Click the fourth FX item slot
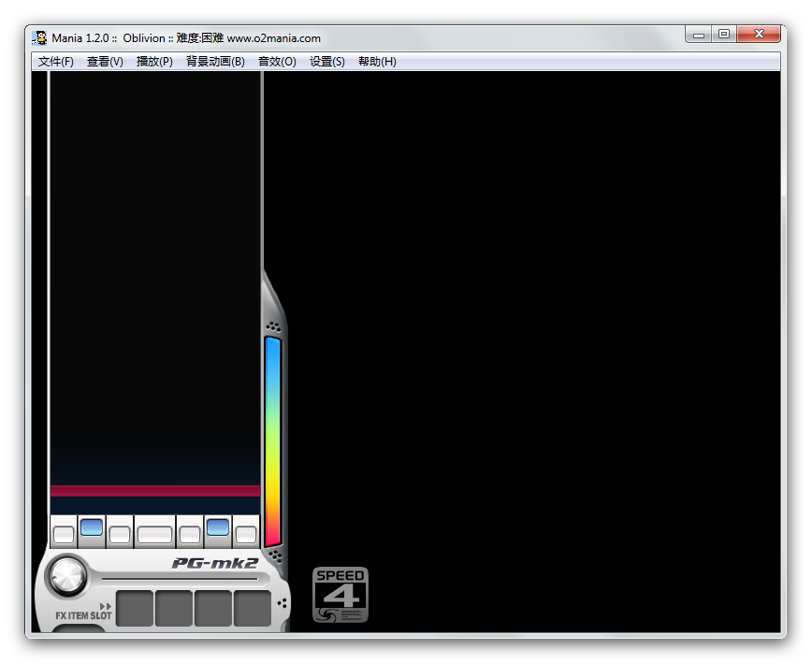The height and width of the screenshot is (664, 812). [252, 608]
